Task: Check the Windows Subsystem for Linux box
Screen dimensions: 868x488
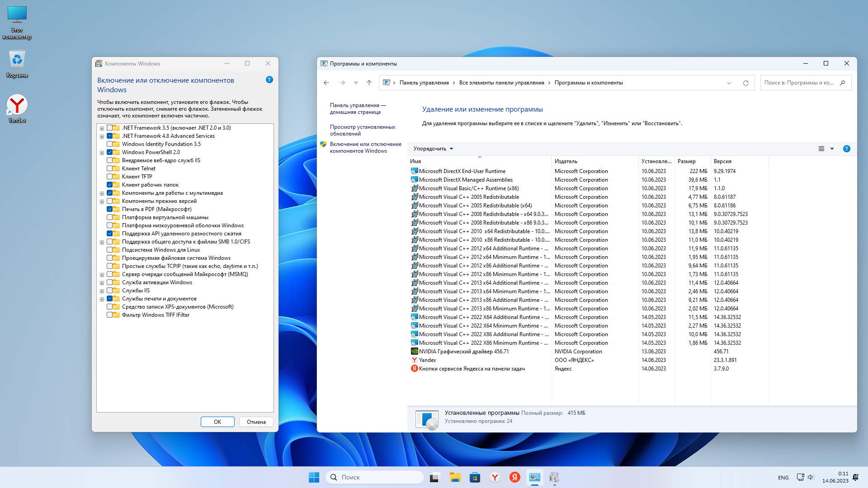Action: click(x=110, y=250)
